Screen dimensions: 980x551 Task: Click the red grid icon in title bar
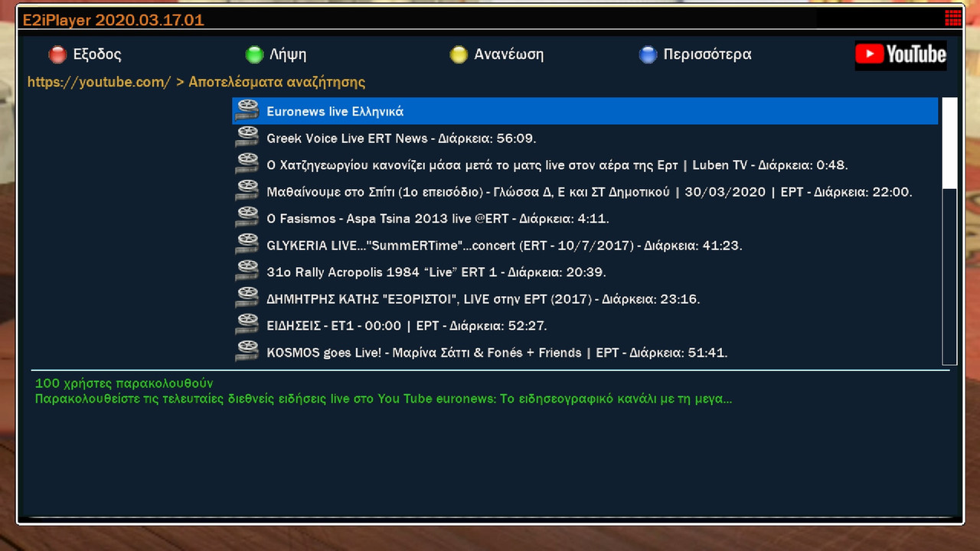953,18
